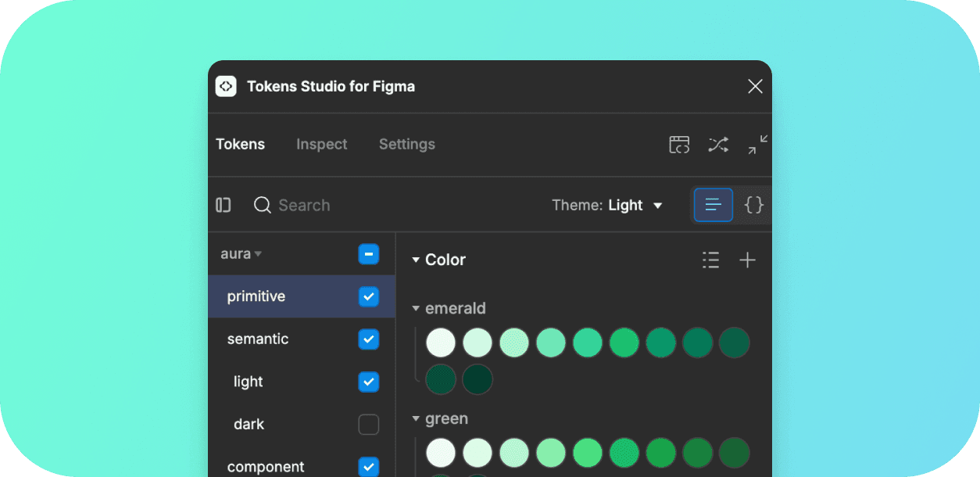Collapse the Color section triangle

416,260
